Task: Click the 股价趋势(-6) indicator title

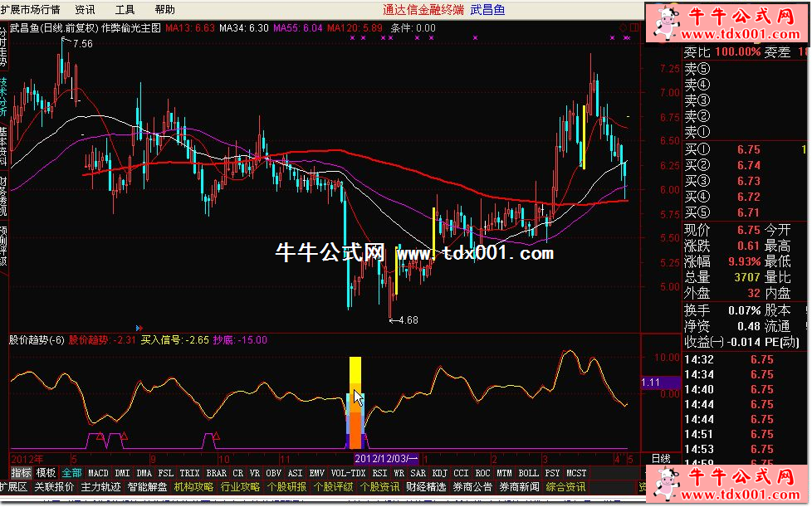Action: (37, 340)
